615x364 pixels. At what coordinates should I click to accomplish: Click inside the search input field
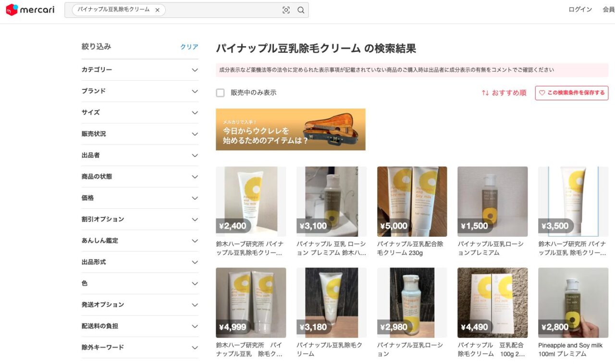click(x=221, y=10)
